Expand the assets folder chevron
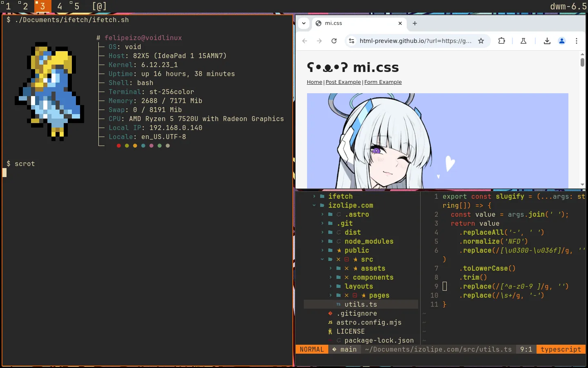 (x=330, y=269)
